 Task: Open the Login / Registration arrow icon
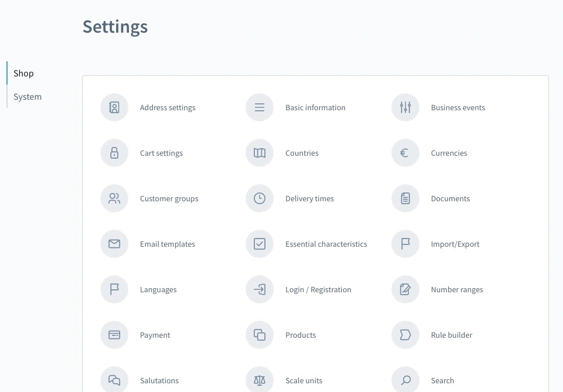click(260, 289)
